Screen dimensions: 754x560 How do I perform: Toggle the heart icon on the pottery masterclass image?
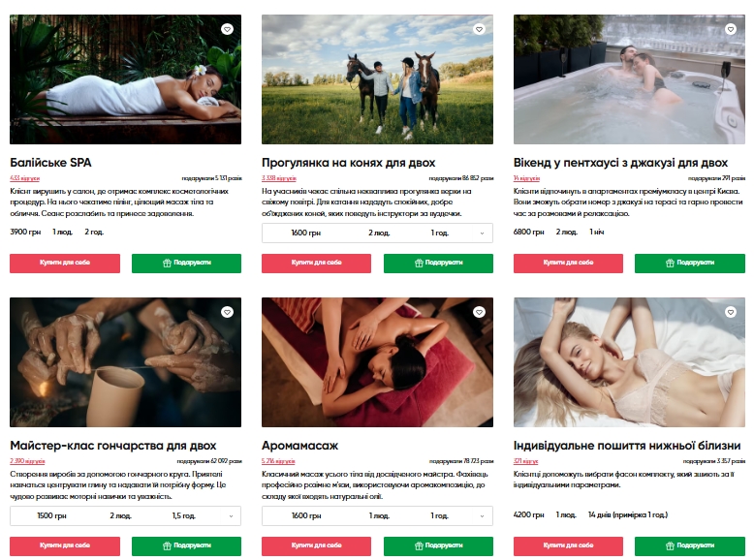[227, 312]
